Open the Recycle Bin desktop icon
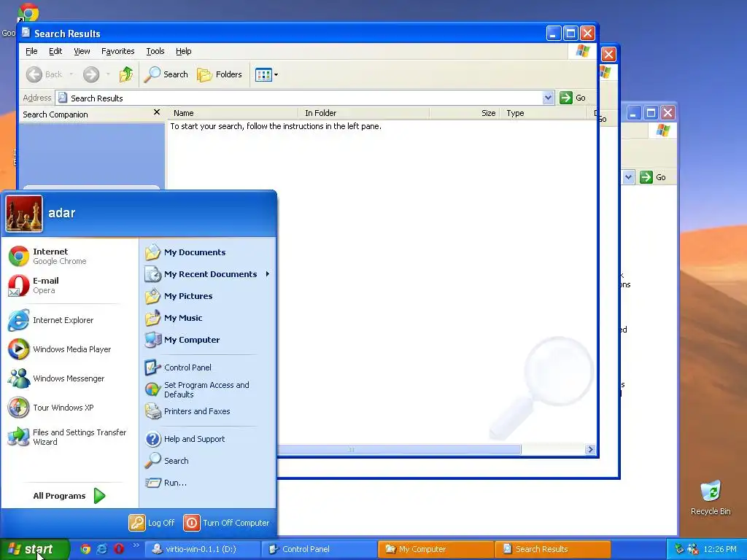 point(711,497)
